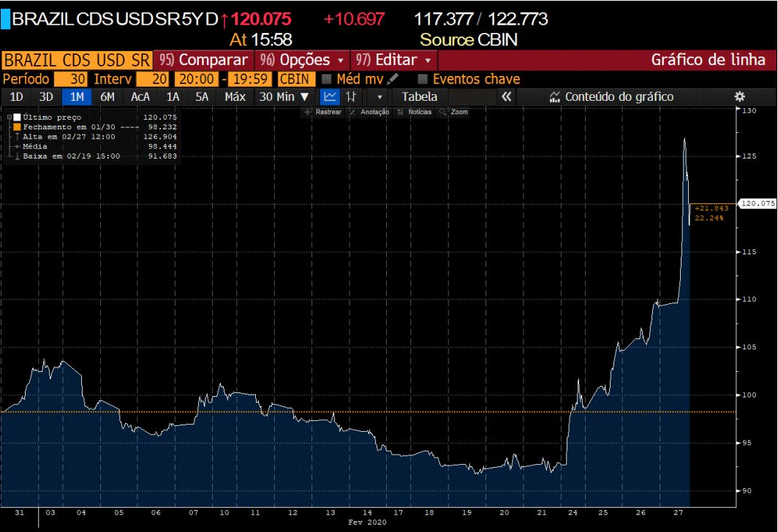Open chart settings gear icon
Image resolution: width=778 pixels, height=532 pixels.
point(739,96)
